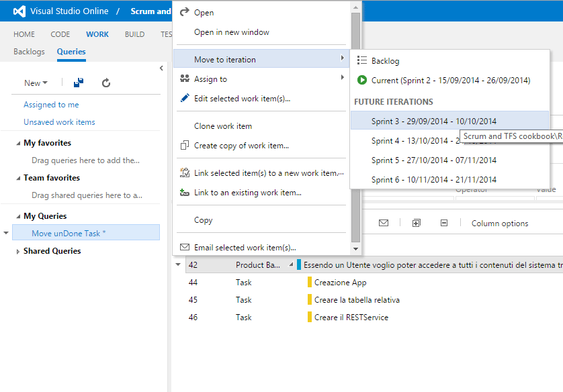This screenshot has width=563, height=392.
Task: Collapse the left query pane arrow
Action: coord(161,68)
